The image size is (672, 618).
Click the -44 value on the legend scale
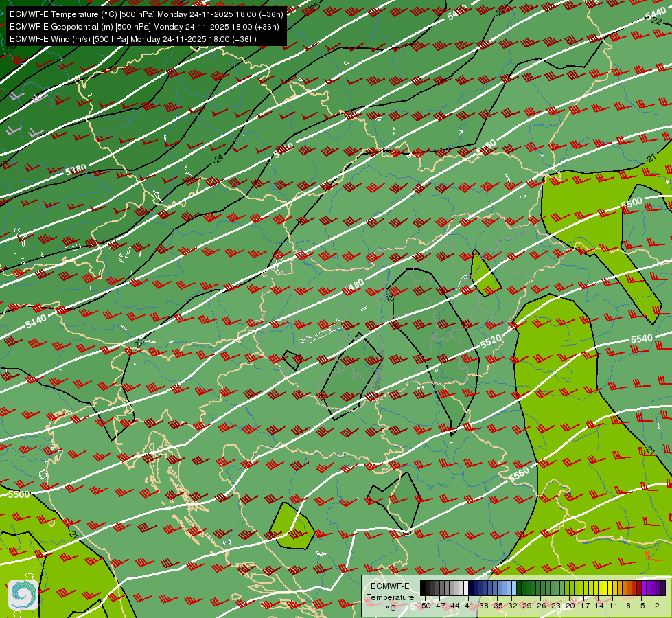454,606
